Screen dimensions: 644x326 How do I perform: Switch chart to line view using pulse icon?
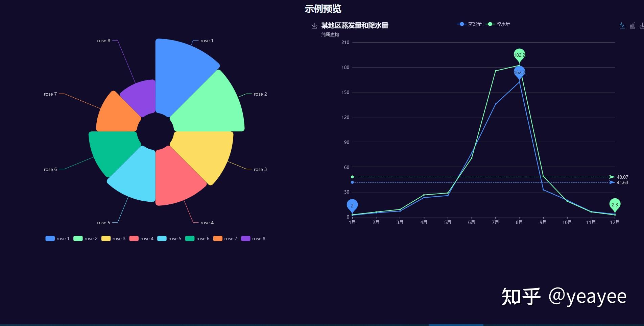(x=622, y=25)
